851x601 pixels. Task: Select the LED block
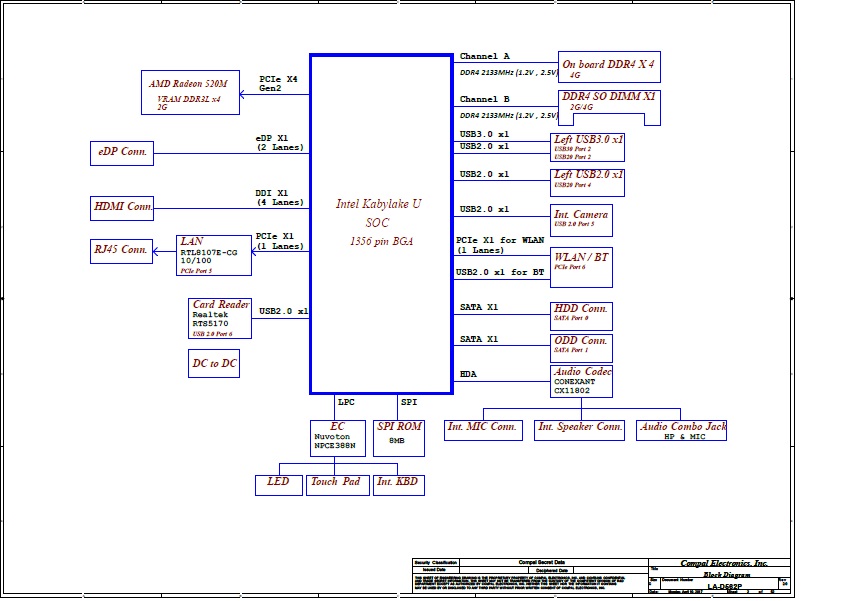tap(278, 485)
